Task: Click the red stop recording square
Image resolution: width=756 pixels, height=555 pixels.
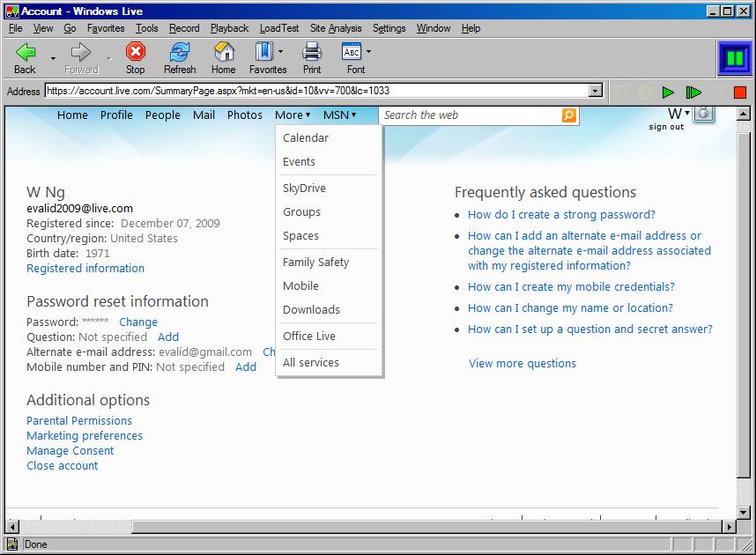Action: point(740,91)
